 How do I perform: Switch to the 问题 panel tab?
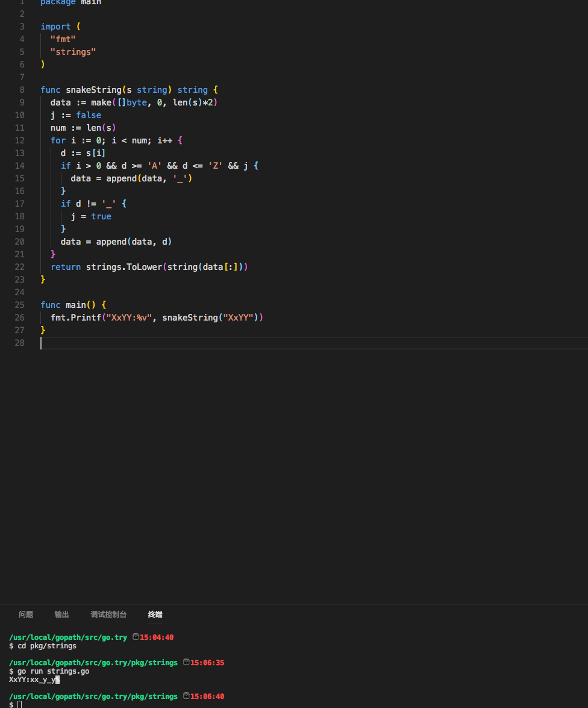point(26,614)
